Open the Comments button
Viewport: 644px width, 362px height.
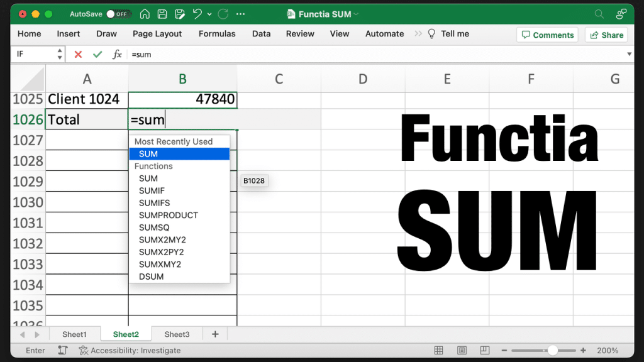547,35
